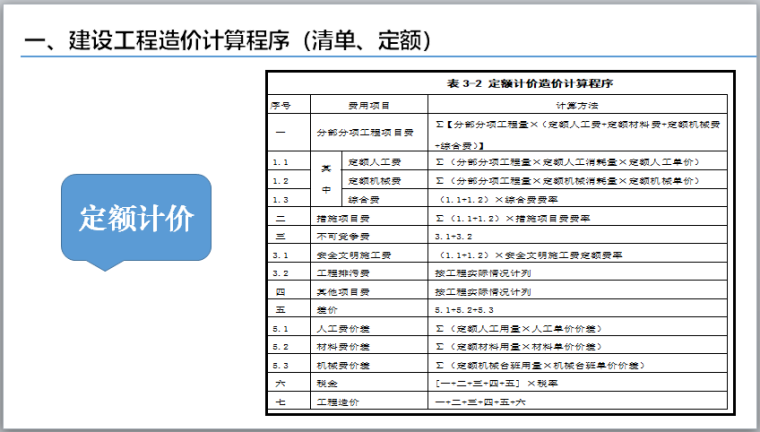The height and width of the screenshot is (432, 760).
Task: Select the 不可竞争费 table cell
Action: click(x=369, y=236)
